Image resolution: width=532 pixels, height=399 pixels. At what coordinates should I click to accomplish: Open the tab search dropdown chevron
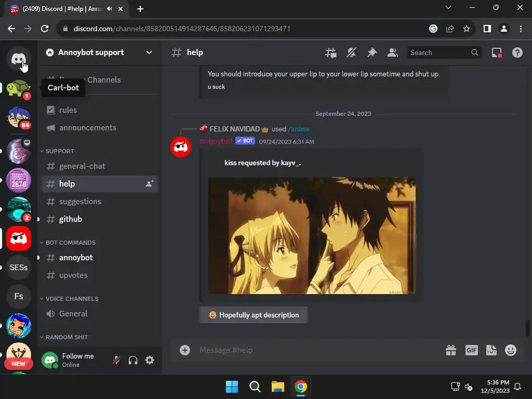pos(448,7)
